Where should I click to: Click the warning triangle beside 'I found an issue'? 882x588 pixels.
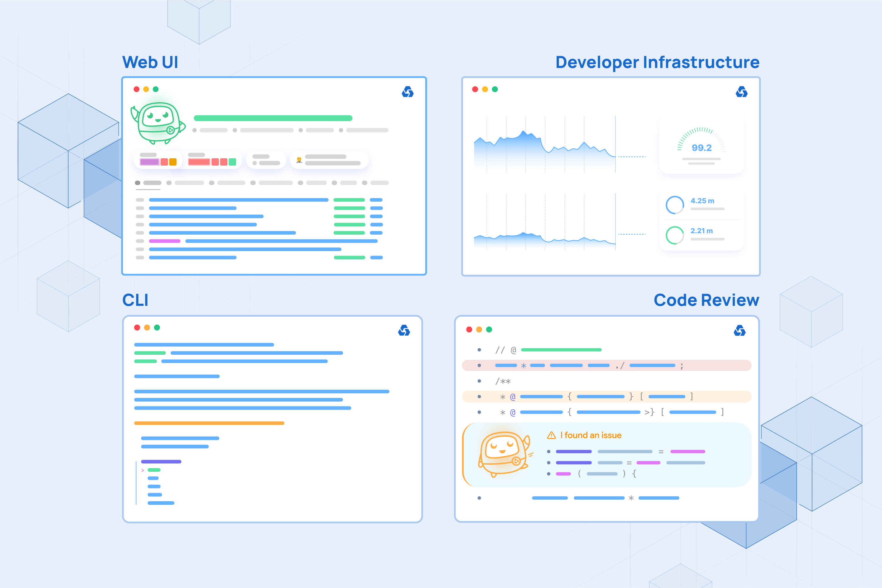(x=551, y=435)
